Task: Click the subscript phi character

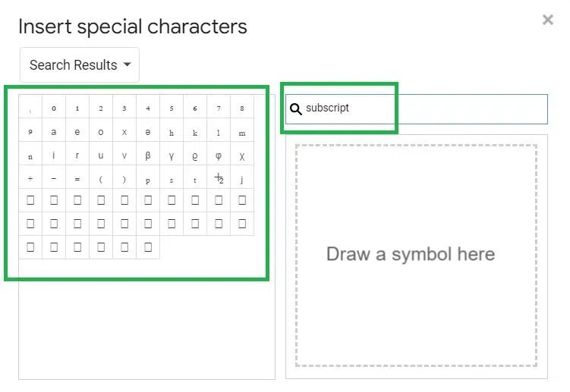Action: [x=219, y=155]
